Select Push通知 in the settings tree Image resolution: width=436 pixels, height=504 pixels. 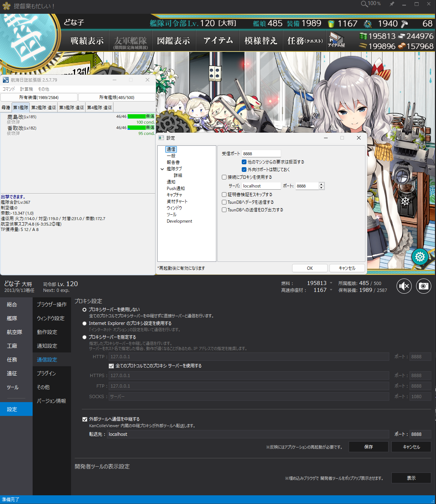(176, 189)
